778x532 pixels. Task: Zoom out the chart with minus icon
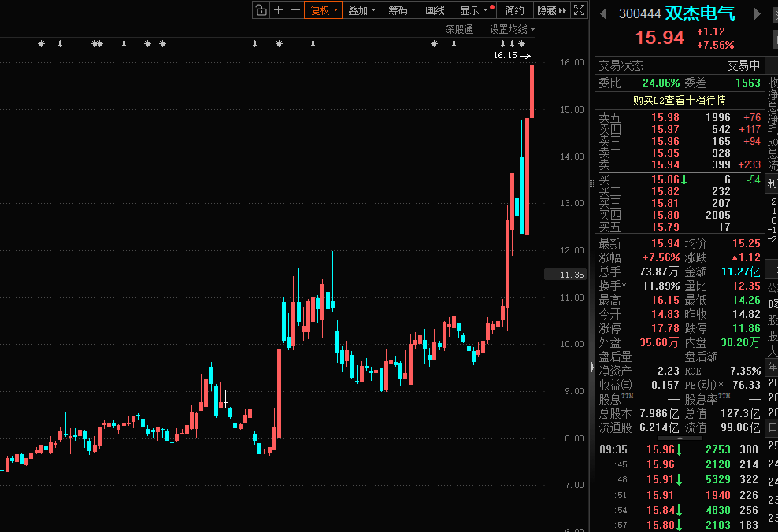pyautogui.click(x=295, y=9)
